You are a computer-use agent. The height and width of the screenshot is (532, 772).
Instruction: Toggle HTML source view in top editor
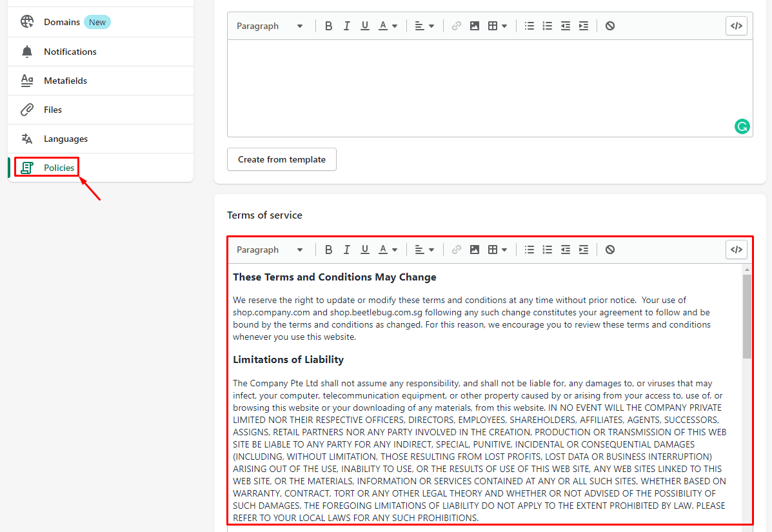tap(736, 26)
